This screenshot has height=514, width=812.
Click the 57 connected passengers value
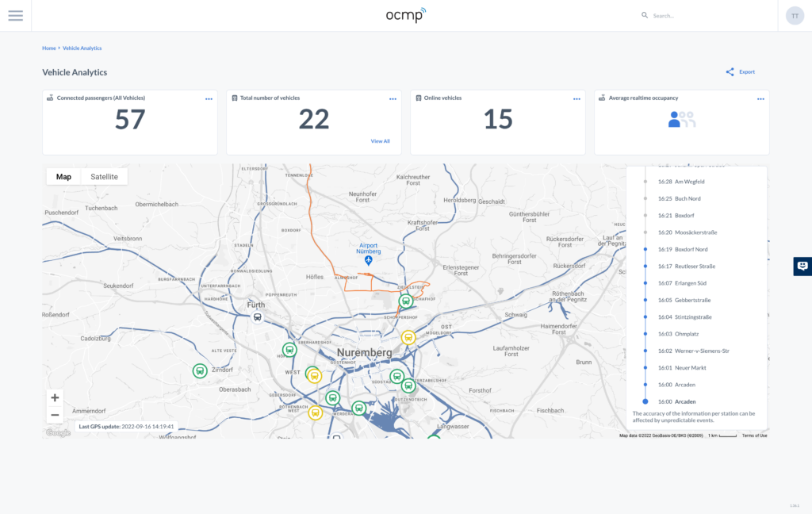click(x=130, y=120)
